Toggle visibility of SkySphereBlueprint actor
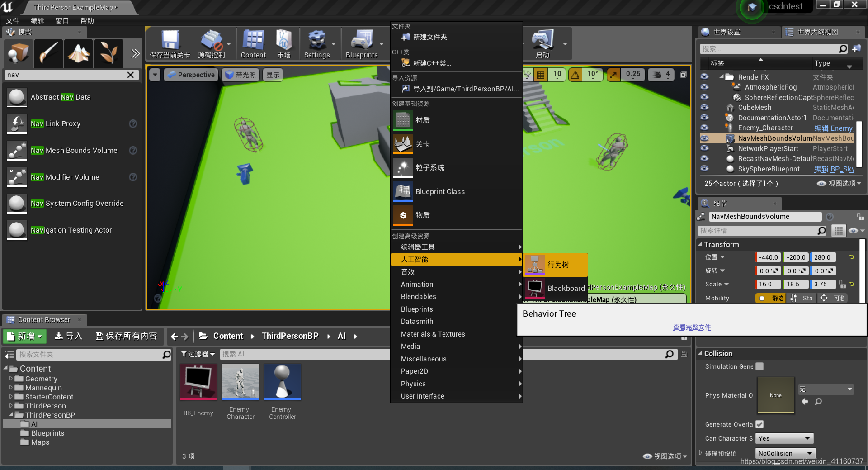 click(704, 169)
